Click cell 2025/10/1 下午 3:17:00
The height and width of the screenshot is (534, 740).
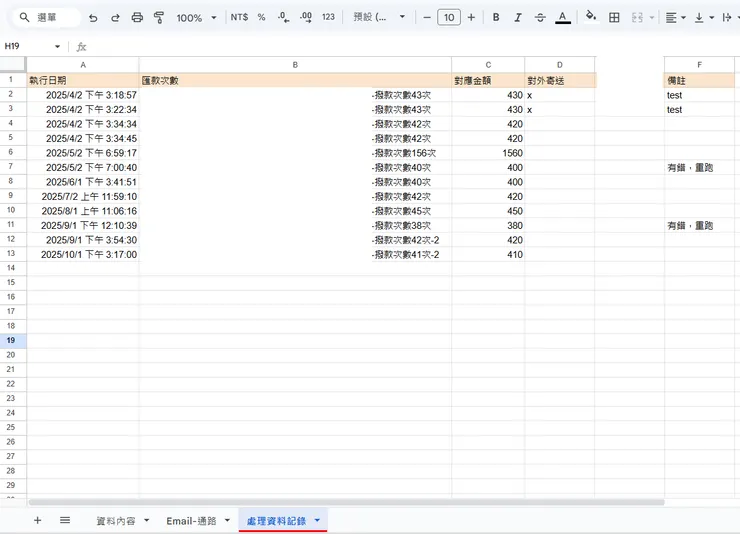[x=83, y=254]
